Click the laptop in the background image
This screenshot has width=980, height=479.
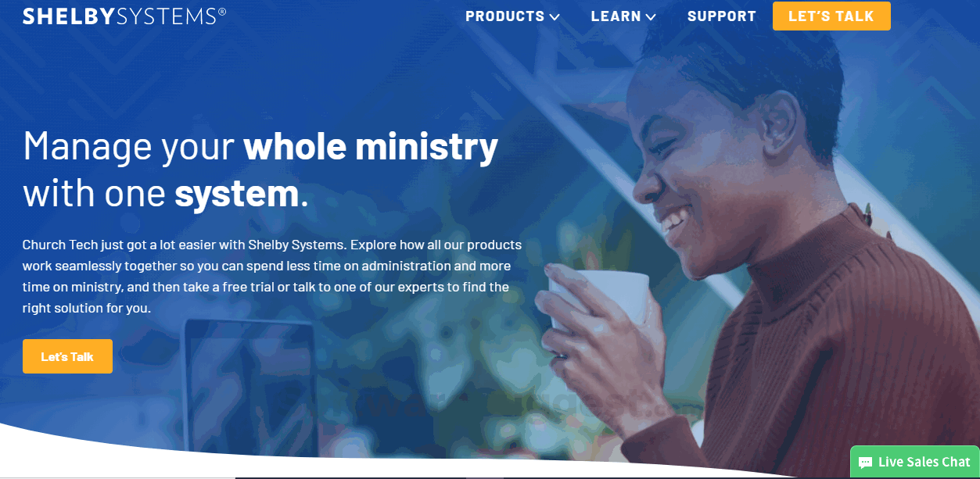point(250,383)
